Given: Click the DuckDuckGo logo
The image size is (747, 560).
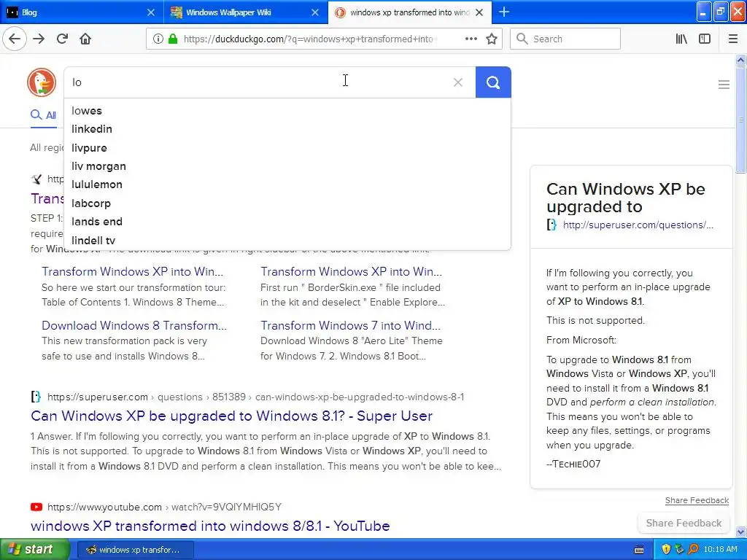Looking at the screenshot, I should pos(42,82).
